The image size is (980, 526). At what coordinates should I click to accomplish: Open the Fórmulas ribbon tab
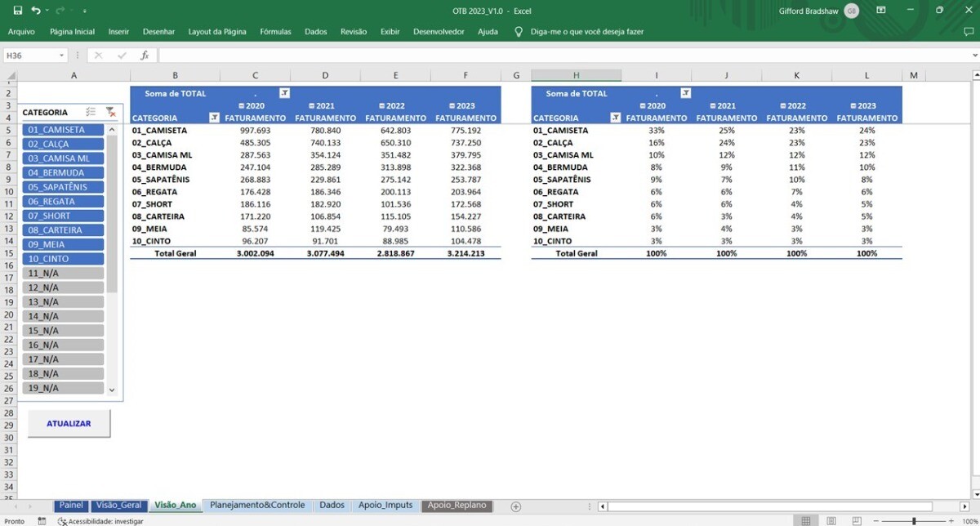click(x=275, y=32)
